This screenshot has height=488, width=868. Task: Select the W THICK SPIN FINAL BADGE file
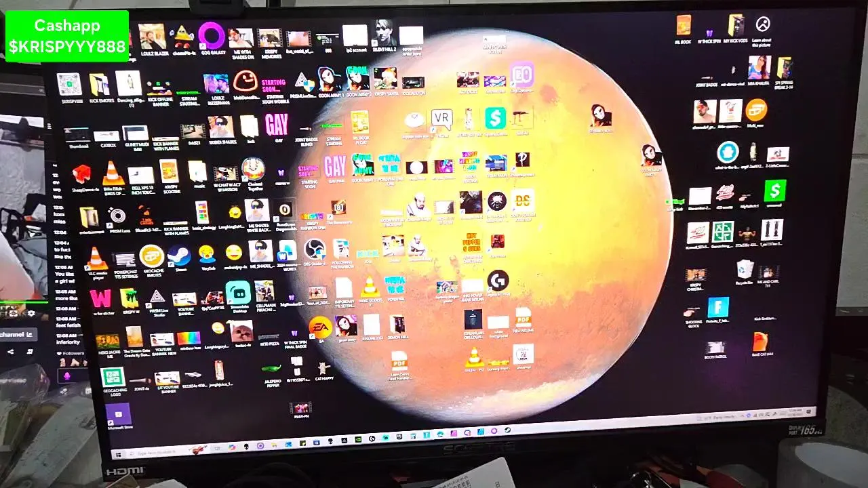pos(295,338)
